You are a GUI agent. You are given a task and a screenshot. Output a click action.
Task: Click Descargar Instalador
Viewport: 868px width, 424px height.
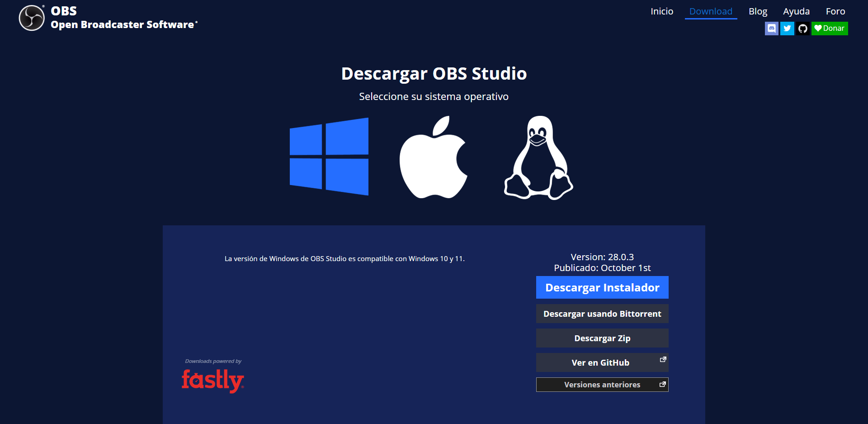(602, 287)
